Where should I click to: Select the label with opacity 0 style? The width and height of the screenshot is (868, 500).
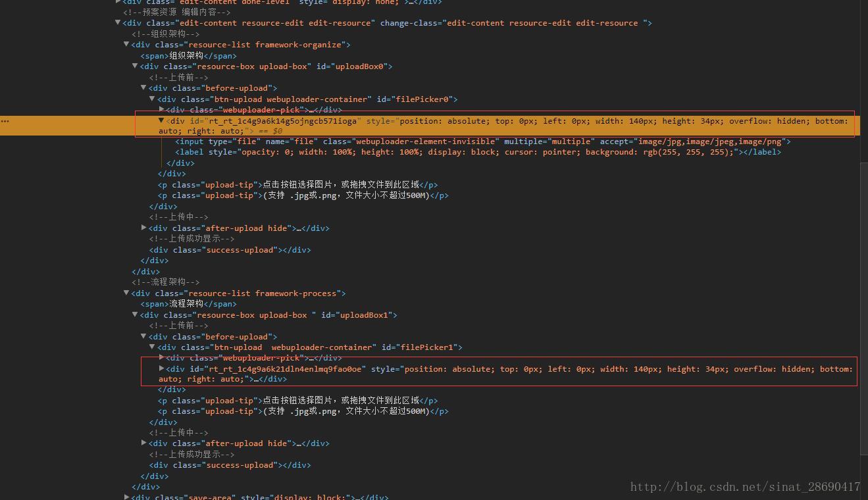tap(478, 152)
